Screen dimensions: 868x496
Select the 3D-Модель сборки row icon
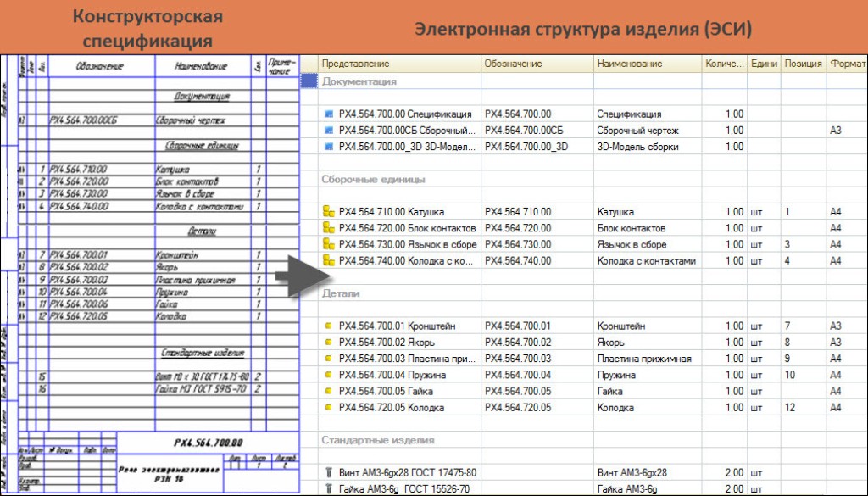[330, 147]
